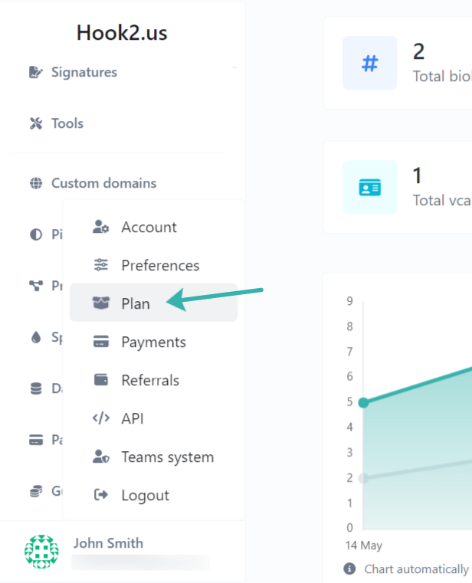Open Signatures in the sidebar
The image size is (472, 583).
[84, 72]
